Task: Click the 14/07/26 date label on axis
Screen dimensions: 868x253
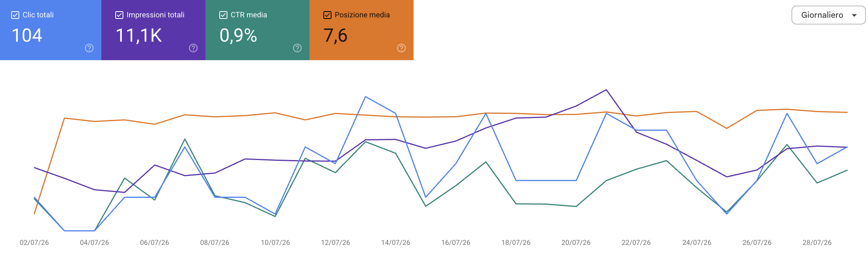Action: click(395, 243)
